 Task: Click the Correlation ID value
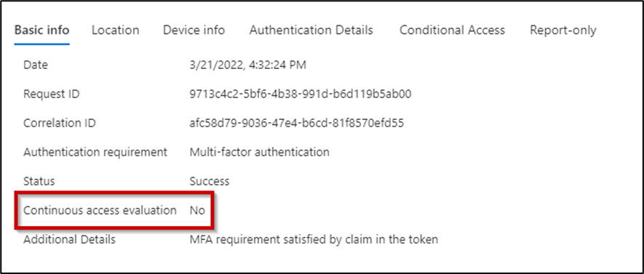pyautogui.click(x=297, y=123)
